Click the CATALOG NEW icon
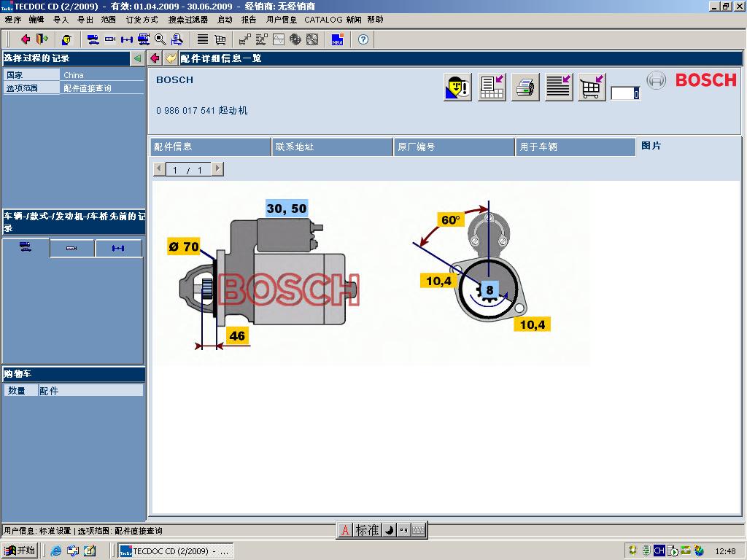This screenshot has height=560, width=747. click(x=337, y=39)
